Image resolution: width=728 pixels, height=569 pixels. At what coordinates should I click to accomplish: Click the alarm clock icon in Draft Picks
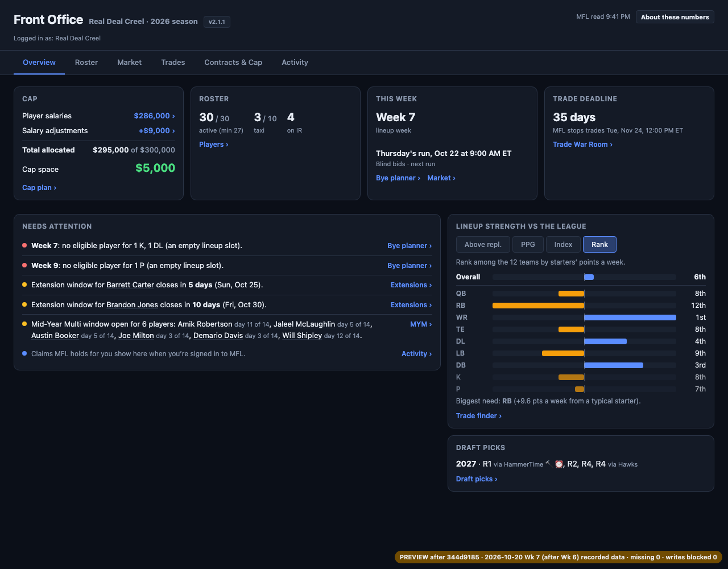(559, 464)
